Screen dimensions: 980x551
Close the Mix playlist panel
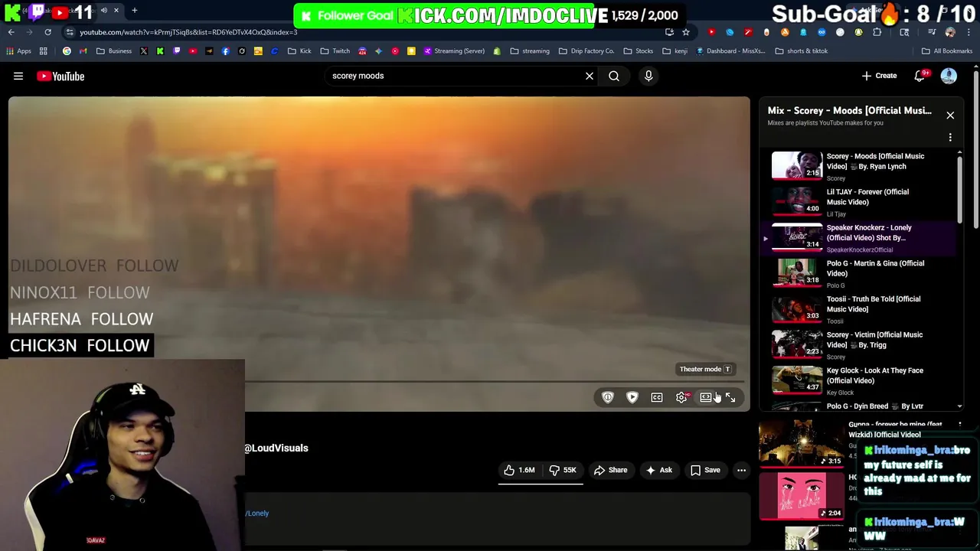tap(950, 116)
